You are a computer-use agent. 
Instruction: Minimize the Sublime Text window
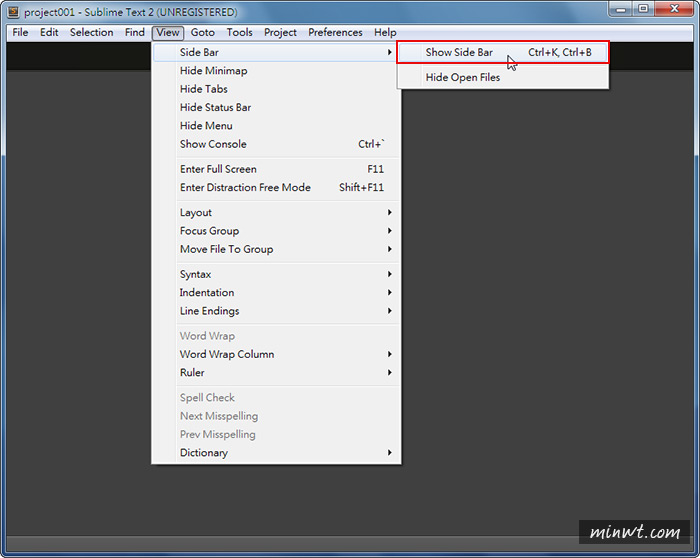[621, 9]
